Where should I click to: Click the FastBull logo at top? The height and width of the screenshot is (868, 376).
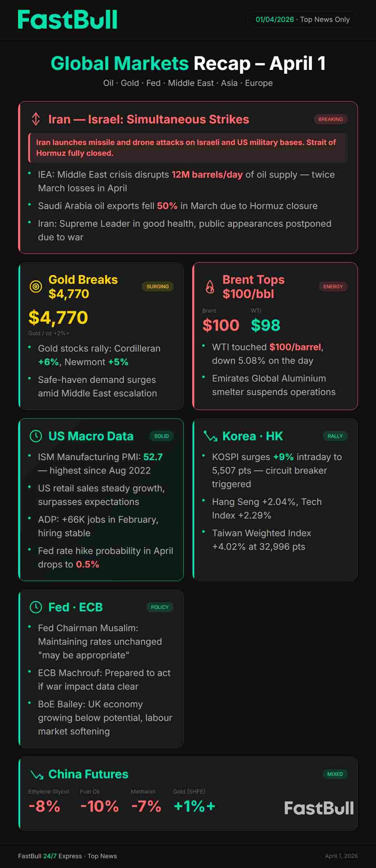tap(68, 19)
